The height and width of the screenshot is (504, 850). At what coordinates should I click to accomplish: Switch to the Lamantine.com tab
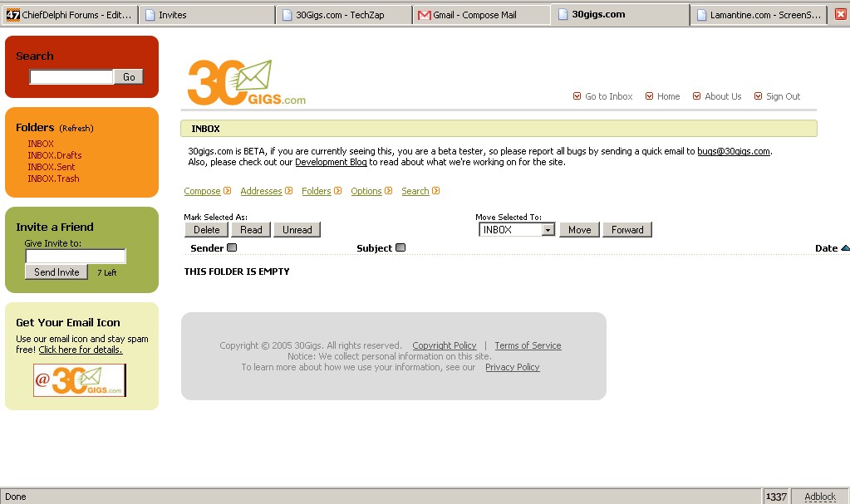pos(759,15)
